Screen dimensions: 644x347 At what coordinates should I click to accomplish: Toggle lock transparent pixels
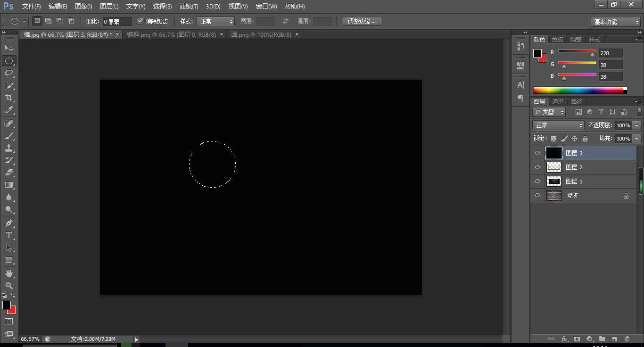pyautogui.click(x=553, y=139)
